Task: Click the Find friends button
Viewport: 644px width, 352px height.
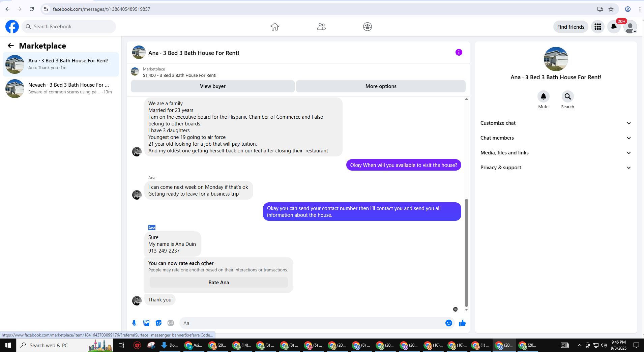Action: [571, 27]
